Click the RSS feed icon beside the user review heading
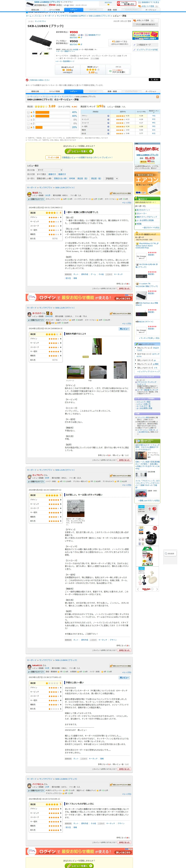This screenshot has width=186, height=868. pyautogui.click(x=157, y=97)
